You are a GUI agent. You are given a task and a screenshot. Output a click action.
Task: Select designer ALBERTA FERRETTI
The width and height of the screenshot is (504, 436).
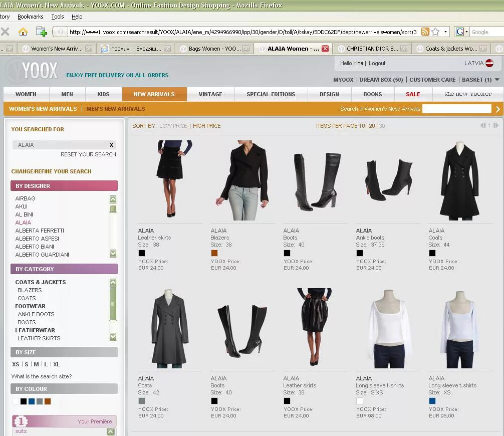point(40,231)
